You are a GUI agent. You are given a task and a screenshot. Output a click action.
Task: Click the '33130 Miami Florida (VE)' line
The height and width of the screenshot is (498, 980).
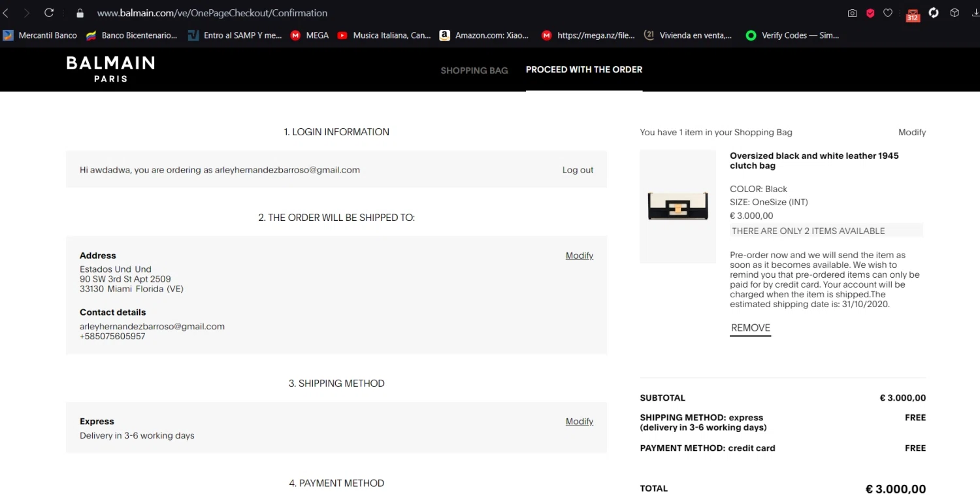[x=132, y=289]
